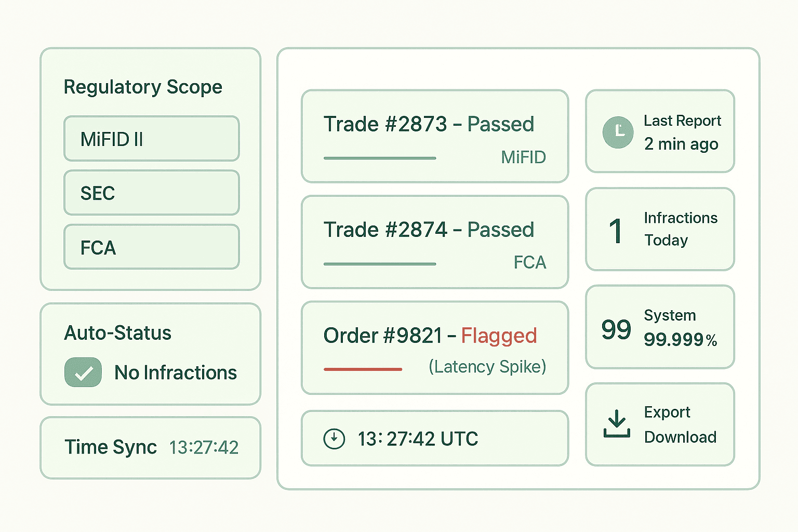Screen dimensions: 798x532
Task: Click the Latency Spike reason label
Action: click(487, 367)
